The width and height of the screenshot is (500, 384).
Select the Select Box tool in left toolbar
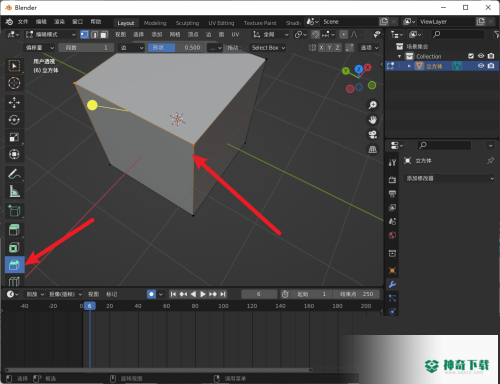[x=14, y=66]
